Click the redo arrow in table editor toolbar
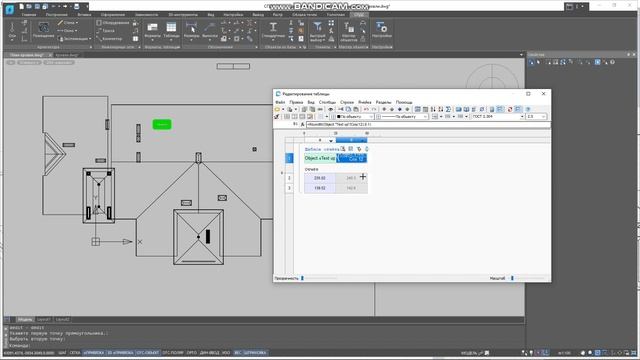 [373, 109]
